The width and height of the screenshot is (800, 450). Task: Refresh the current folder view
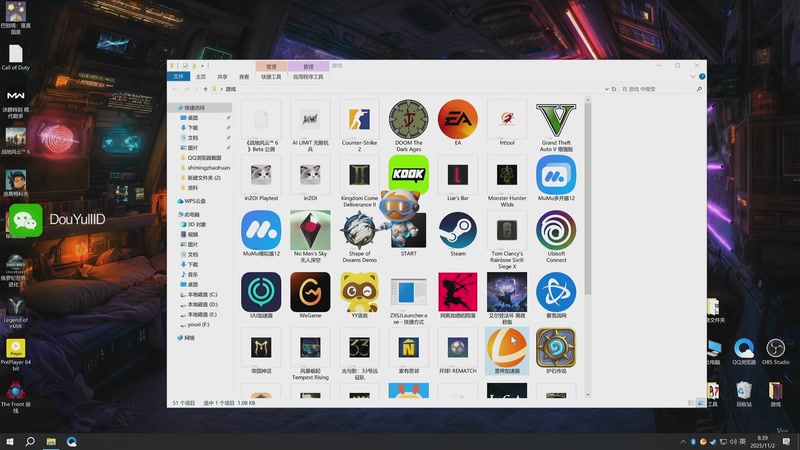[614, 89]
